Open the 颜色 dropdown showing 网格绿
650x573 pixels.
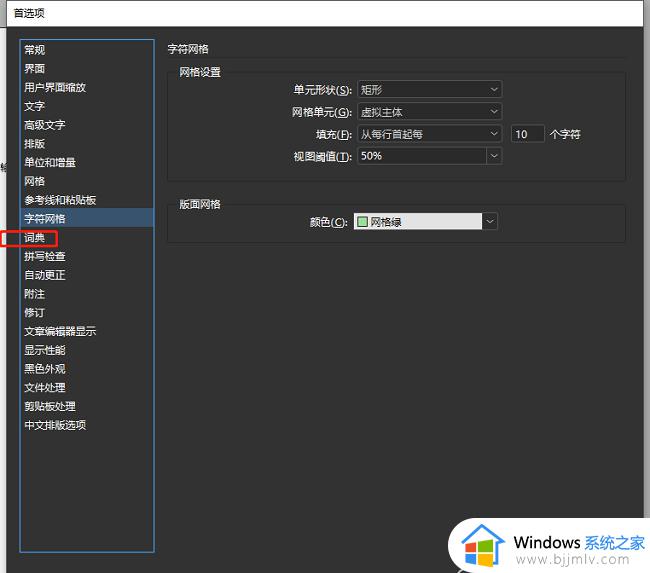click(x=425, y=221)
